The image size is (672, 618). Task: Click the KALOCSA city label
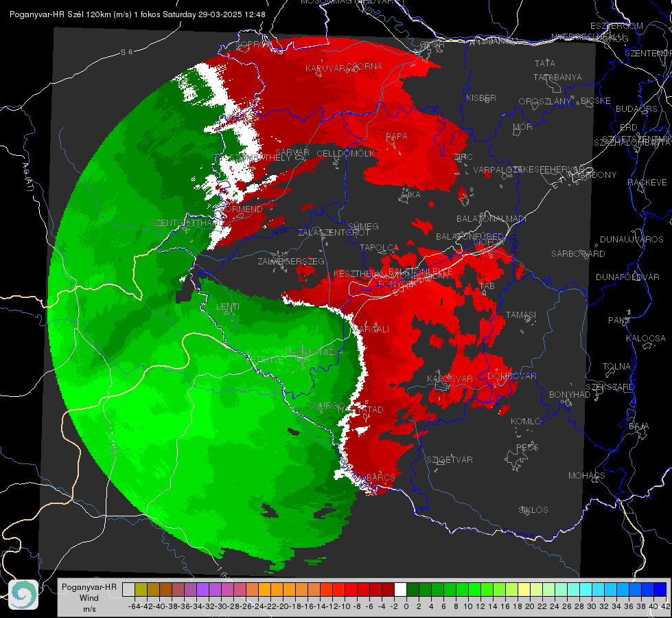[x=645, y=339]
